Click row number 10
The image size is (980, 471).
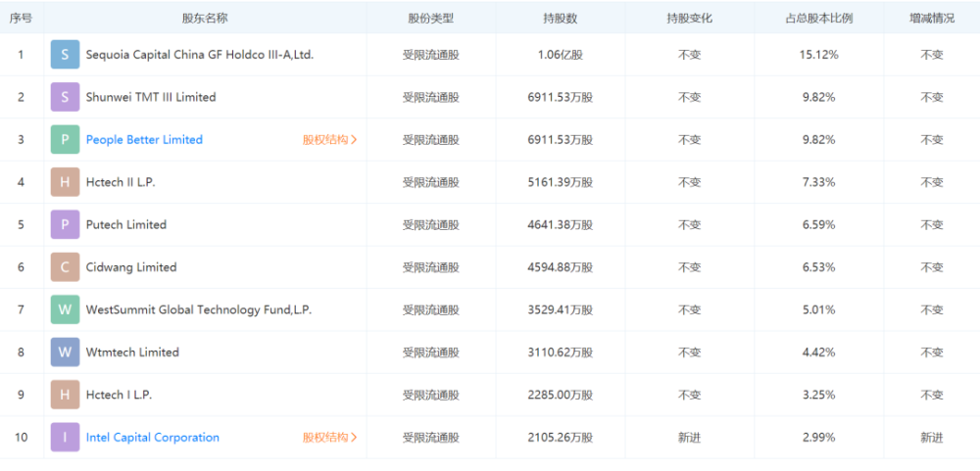click(22, 438)
